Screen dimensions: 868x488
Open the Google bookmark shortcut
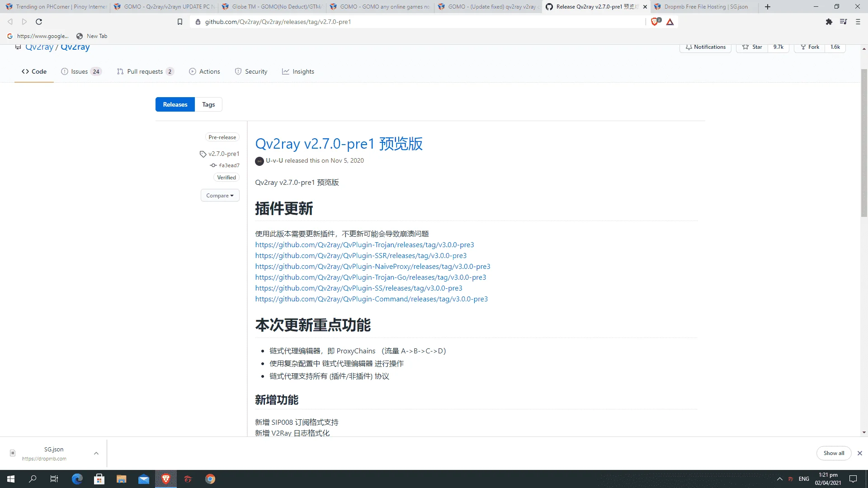tap(38, 36)
